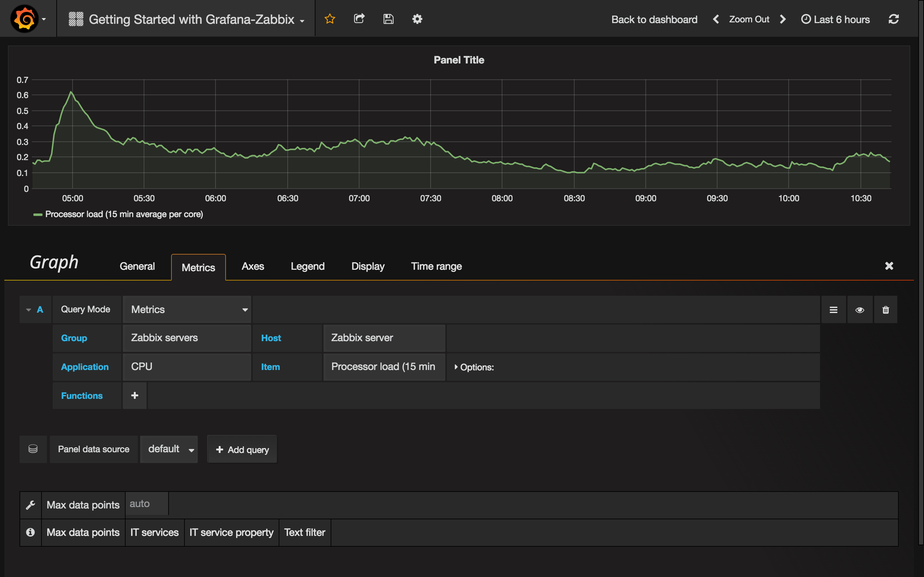The height and width of the screenshot is (577, 924).
Task: Toggle query A visibility eye icon
Action: pyautogui.click(x=859, y=310)
